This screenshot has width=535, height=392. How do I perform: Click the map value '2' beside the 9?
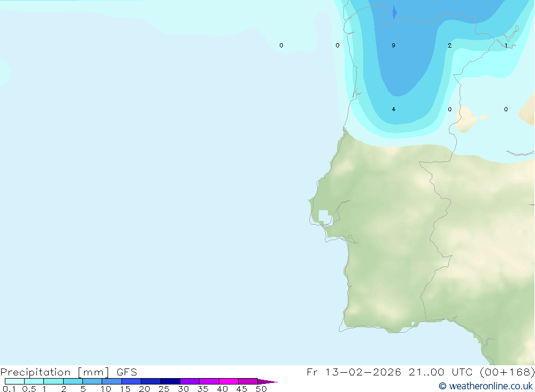click(x=450, y=45)
